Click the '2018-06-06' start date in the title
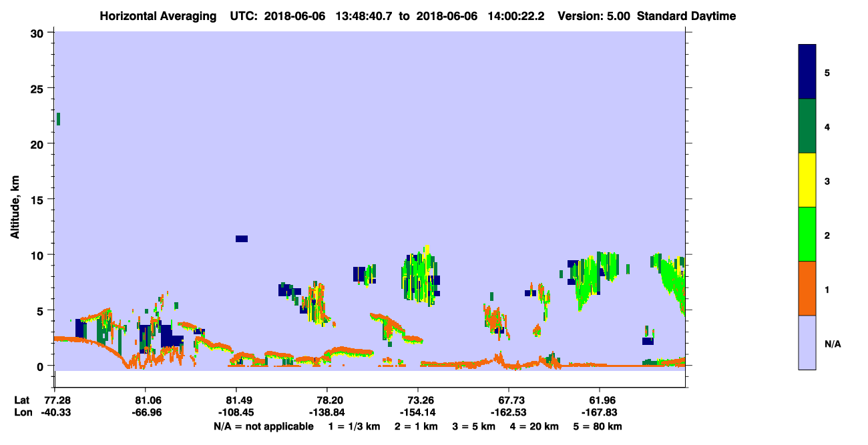 click(x=295, y=16)
